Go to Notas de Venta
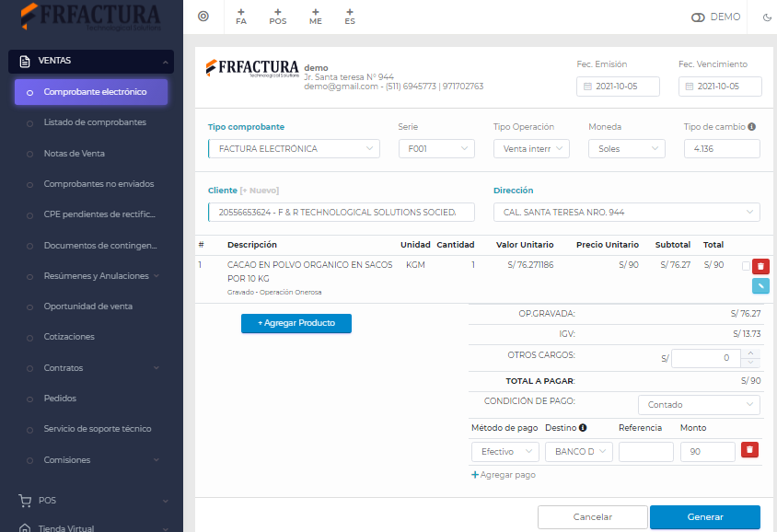 pos(75,154)
